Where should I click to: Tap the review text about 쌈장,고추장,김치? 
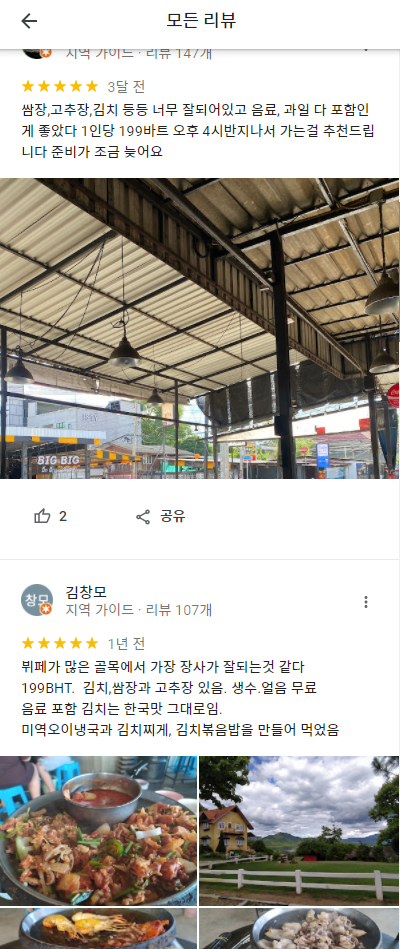[x=198, y=131]
